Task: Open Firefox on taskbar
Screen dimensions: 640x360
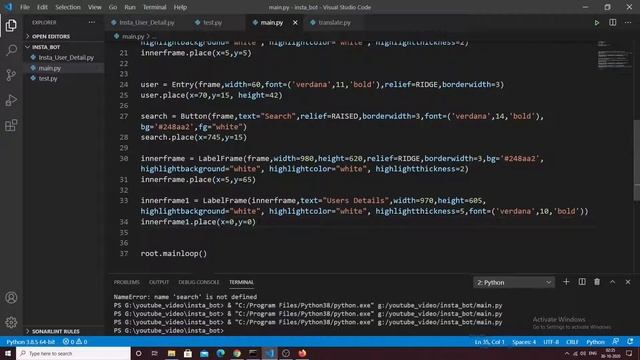Action: [x=302, y=353]
